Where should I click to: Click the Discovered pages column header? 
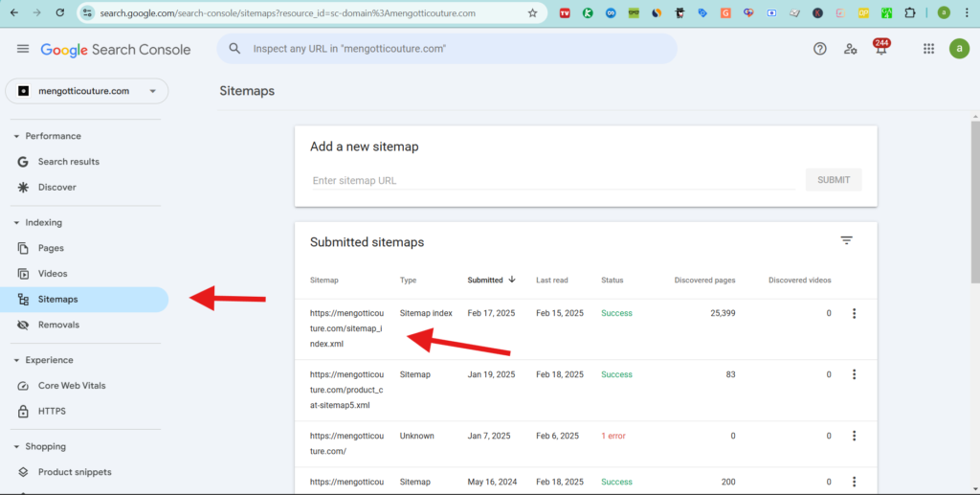705,280
